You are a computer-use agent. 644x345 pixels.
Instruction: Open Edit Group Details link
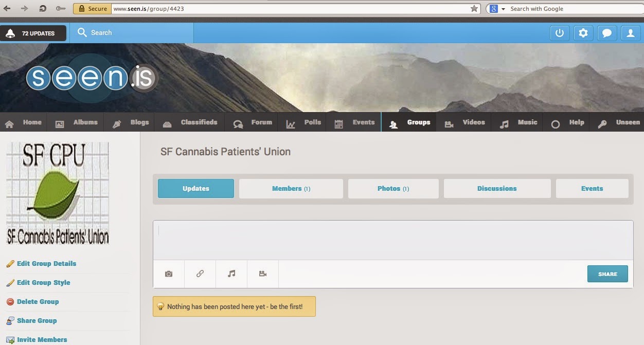tap(46, 264)
